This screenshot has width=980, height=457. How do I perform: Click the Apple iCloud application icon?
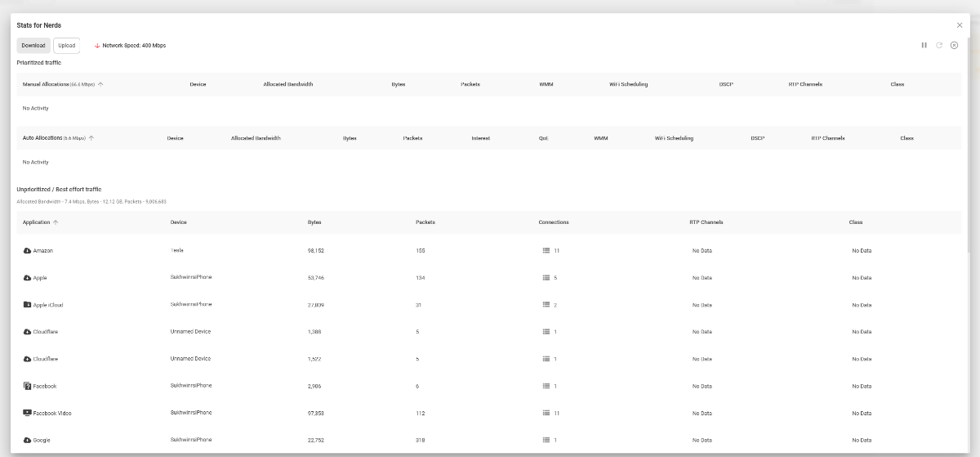pyautogui.click(x=27, y=304)
